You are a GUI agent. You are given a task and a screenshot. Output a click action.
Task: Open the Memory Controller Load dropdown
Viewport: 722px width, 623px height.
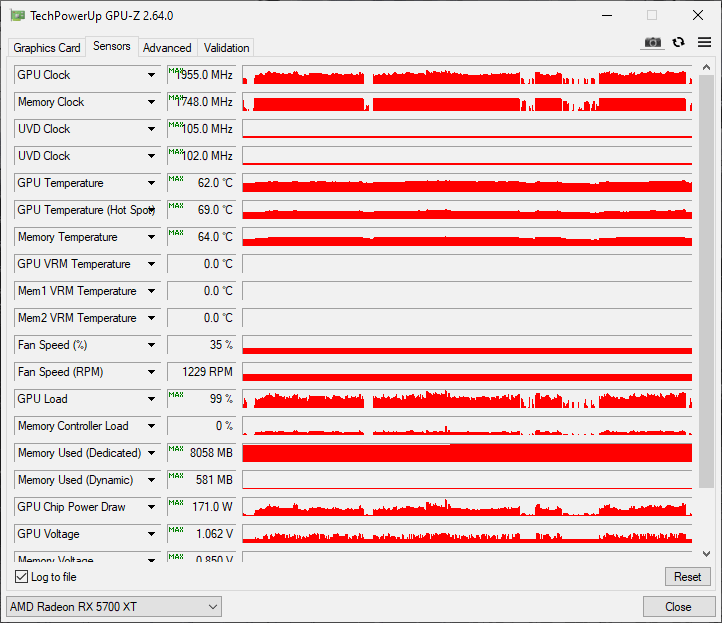151,425
